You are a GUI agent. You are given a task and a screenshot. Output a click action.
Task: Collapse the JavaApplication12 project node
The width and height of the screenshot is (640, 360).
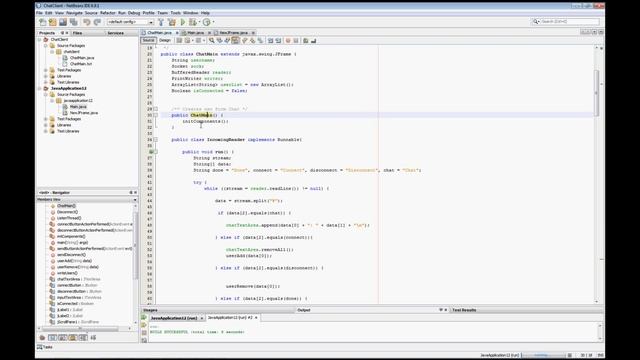[40, 88]
